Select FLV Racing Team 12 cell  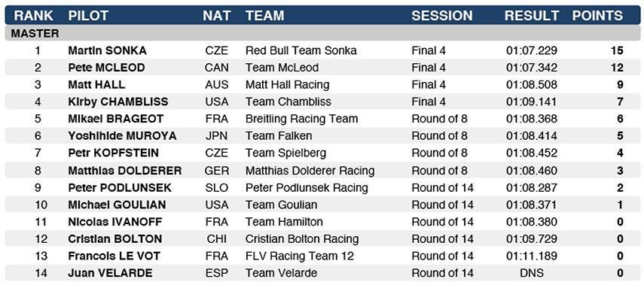pyautogui.click(x=300, y=256)
